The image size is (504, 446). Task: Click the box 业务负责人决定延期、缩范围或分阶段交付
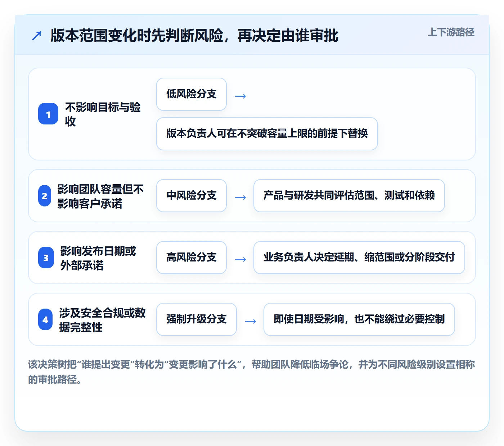click(x=359, y=258)
